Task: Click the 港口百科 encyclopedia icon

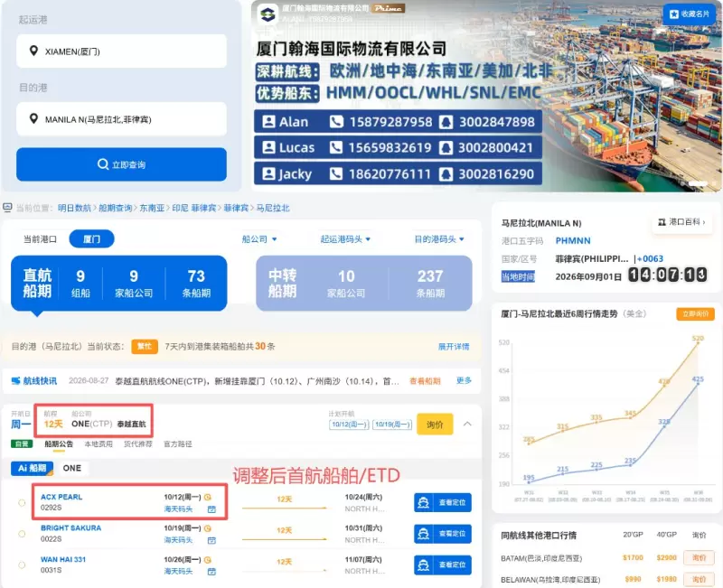Action: pos(662,222)
